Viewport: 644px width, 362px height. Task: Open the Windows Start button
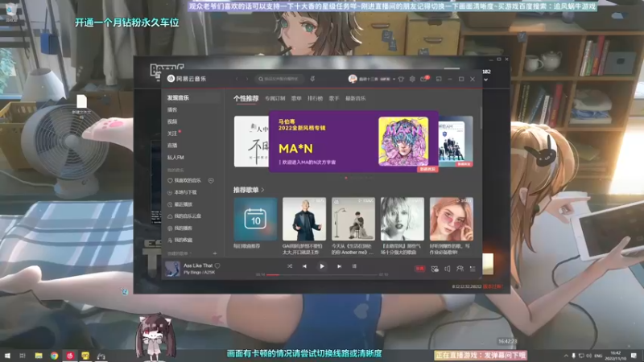pyautogui.click(x=7, y=356)
